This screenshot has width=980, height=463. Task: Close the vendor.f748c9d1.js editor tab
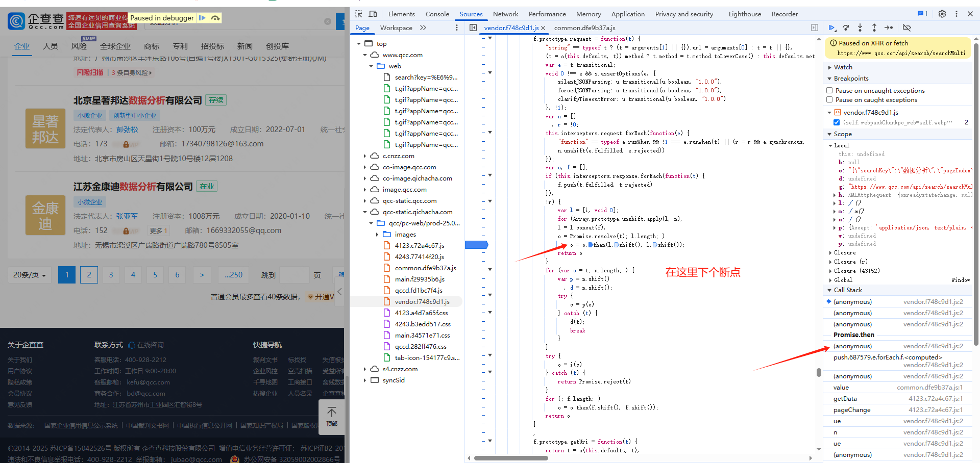click(543, 28)
